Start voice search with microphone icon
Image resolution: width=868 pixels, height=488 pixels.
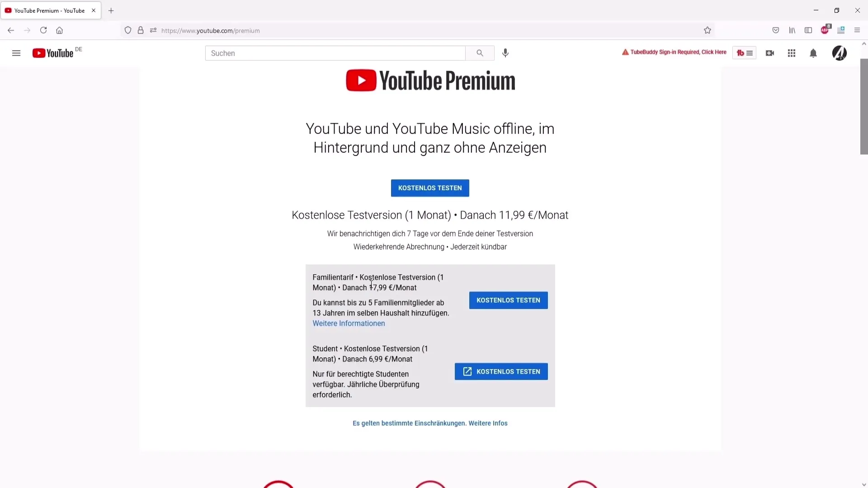click(x=505, y=53)
